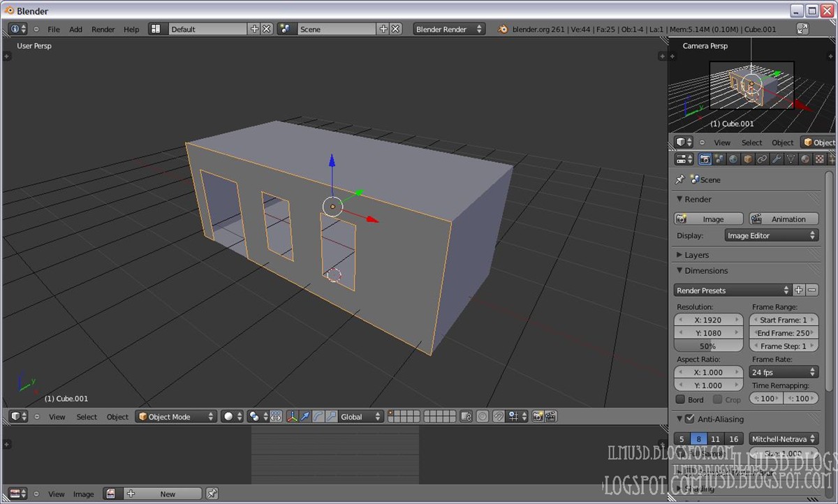Collapse the info header menus toggle
The image size is (838, 504).
point(36,29)
